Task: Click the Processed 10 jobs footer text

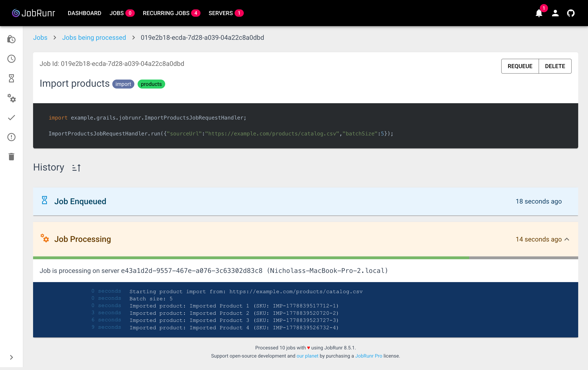Action: [x=305, y=348]
